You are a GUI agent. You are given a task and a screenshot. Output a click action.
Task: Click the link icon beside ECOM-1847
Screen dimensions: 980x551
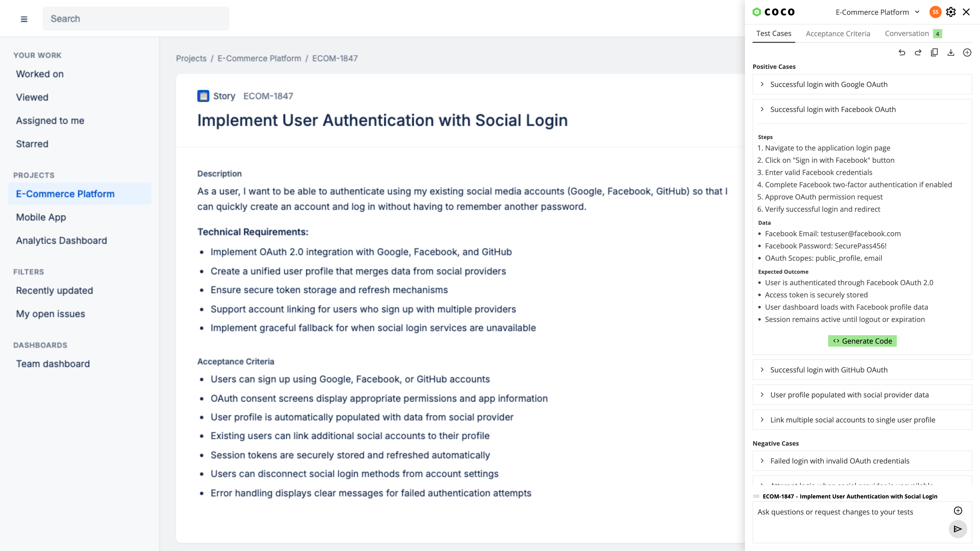(x=756, y=496)
